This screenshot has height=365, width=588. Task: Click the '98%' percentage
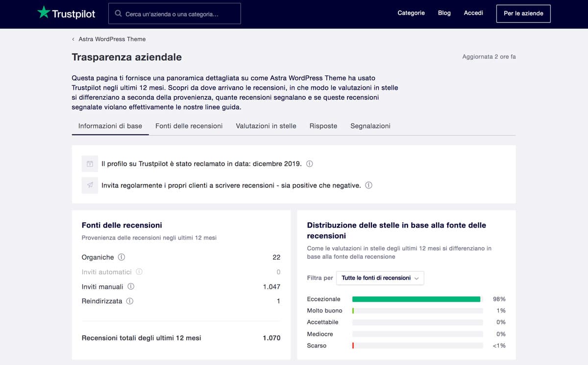499,299
